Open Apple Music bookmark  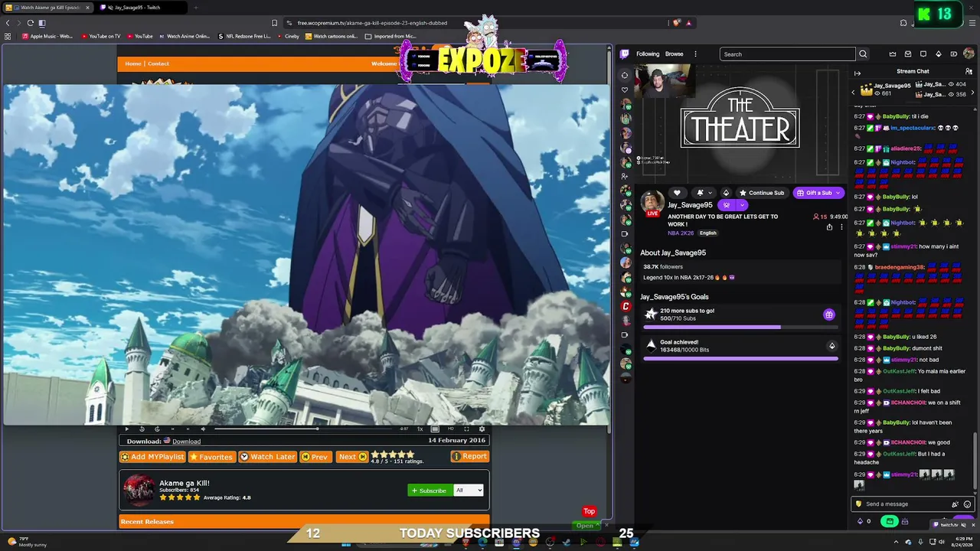(x=47, y=36)
